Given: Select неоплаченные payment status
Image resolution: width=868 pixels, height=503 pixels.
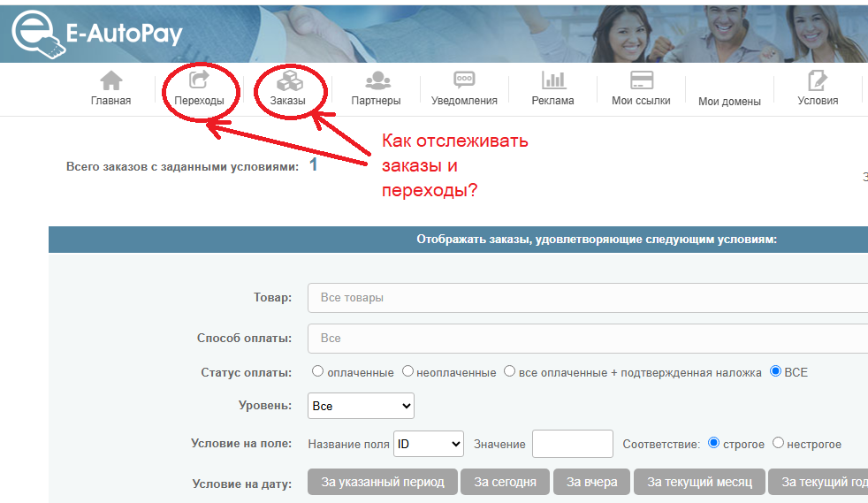Looking at the screenshot, I should coord(407,371).
